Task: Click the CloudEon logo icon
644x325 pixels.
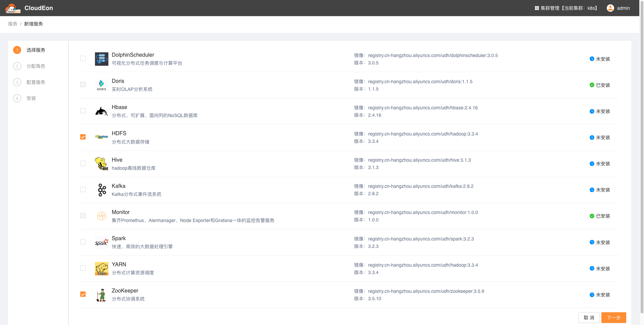Action: click(13, 8)
